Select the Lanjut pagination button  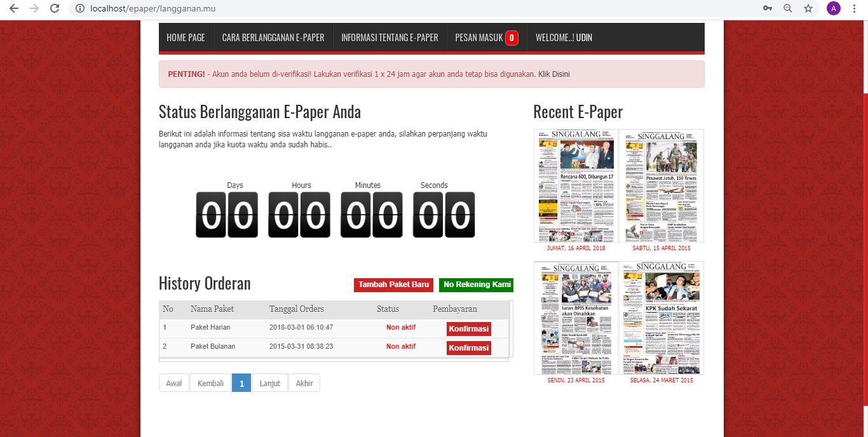pyautogui.click(x=269, y=383)
